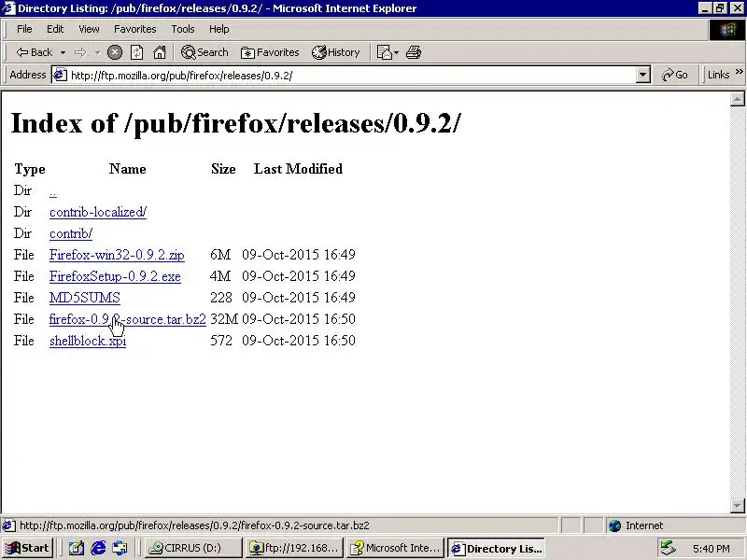Click the Windows Start button
The width and height of the screenshot is (747, 560).
[x=28, y=548]
